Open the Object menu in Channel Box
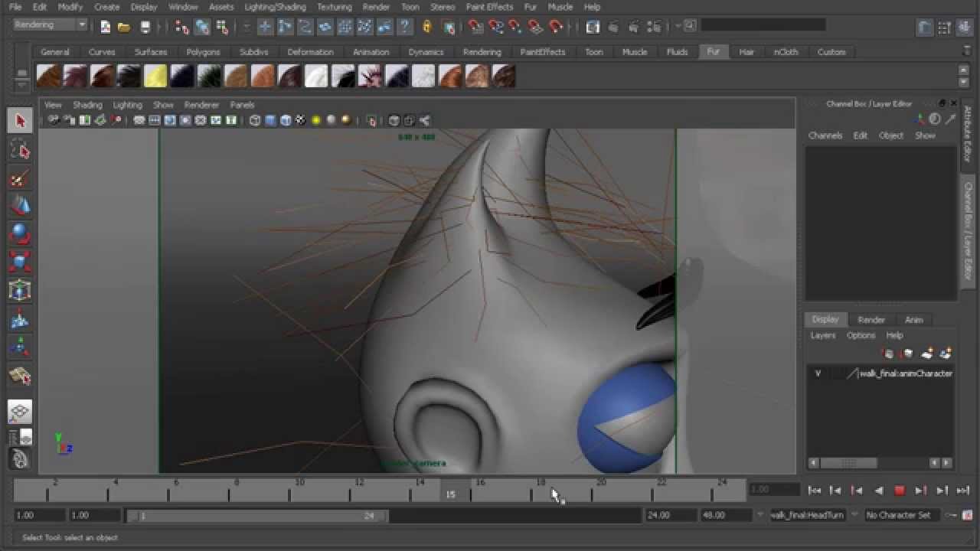980x551 pixels. point(891,135)
